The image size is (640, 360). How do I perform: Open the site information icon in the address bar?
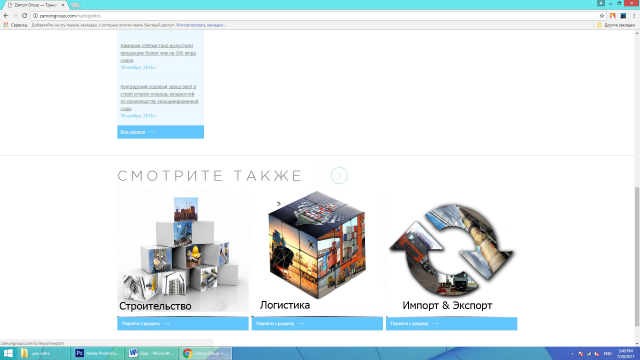click(x=36, y=16)
